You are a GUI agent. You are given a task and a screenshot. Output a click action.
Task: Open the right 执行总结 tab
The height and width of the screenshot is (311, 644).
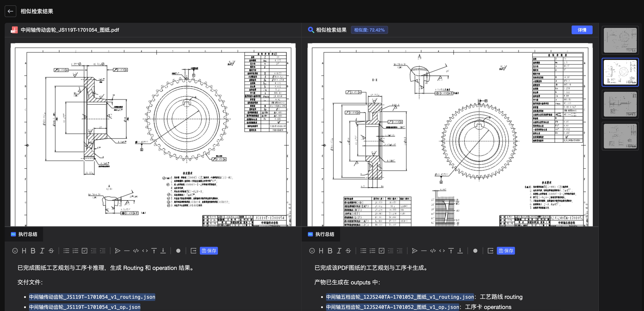click(x=321, y=234)
